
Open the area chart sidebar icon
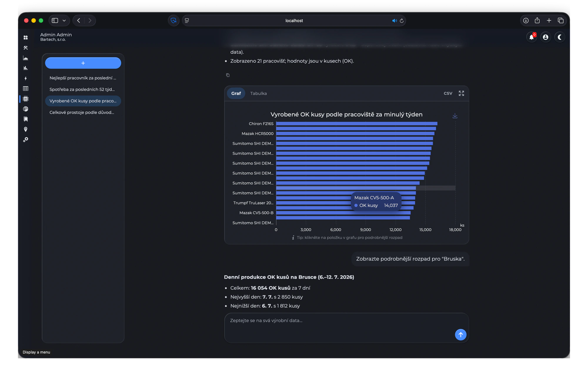26,58
